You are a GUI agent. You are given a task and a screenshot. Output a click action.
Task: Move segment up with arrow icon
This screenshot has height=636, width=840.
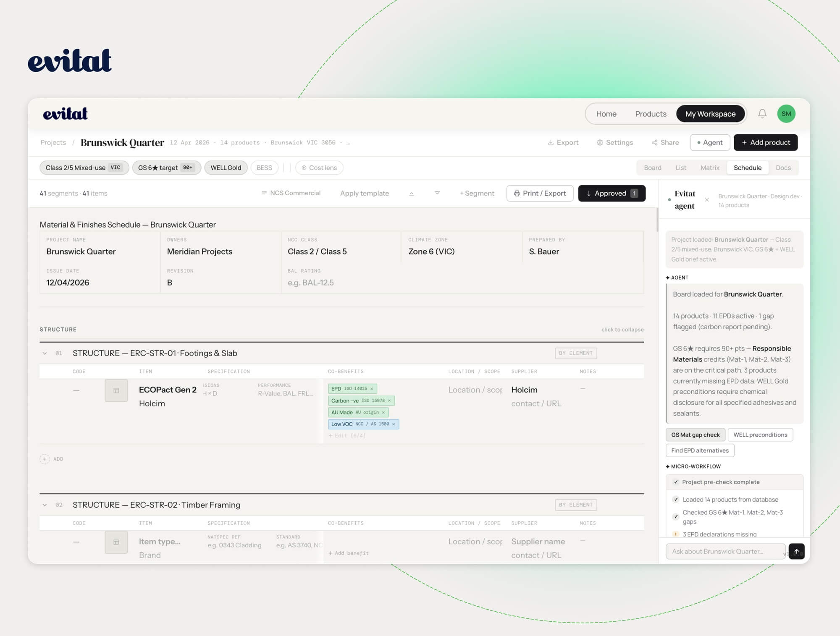pyautogui.click(x=412, y=194)
